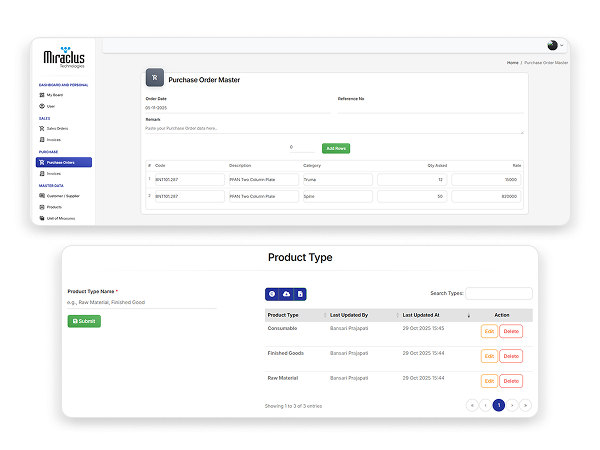Click the My Board dashboard icon
The image size is (600, 450).
point(42,95)
